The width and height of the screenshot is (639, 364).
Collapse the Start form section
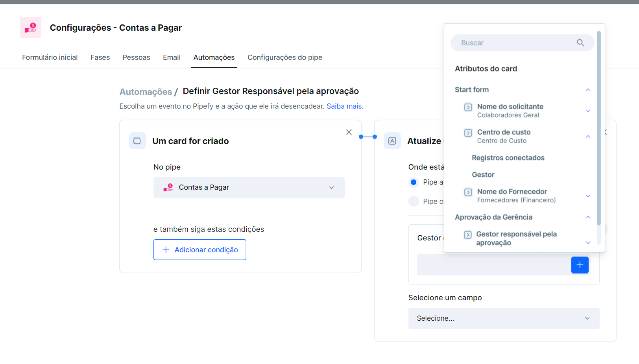[x=588, y=90]
